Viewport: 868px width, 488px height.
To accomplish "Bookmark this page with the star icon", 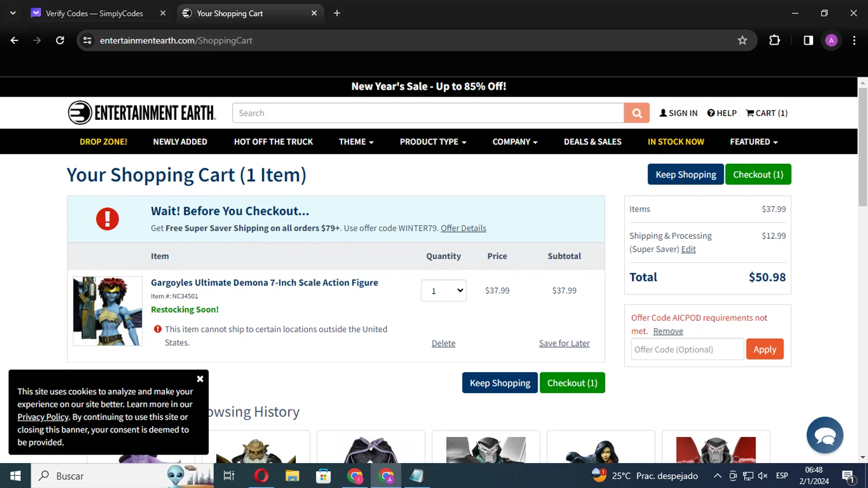I will coord(742,41).
